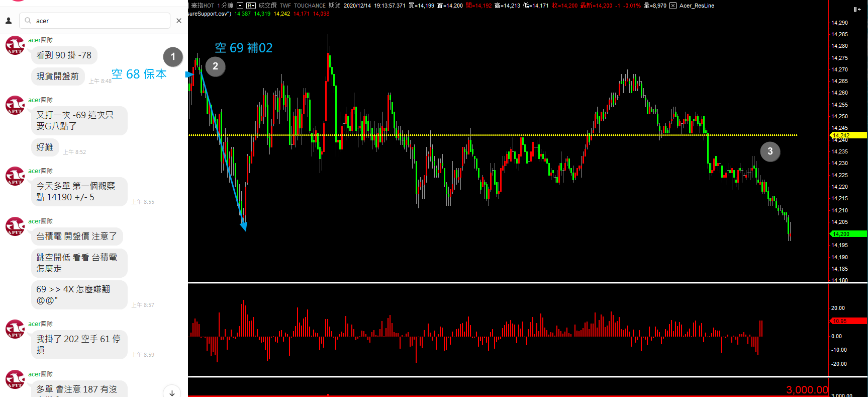Click the 1分鐘 timeframe label
Viewport: 868px width, 397px height.
225,6
